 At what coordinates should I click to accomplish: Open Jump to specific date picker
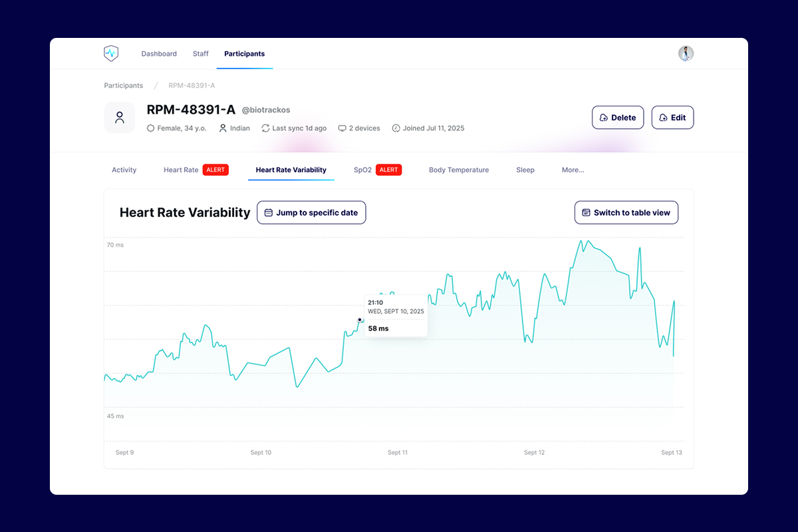tap(311, 213)
